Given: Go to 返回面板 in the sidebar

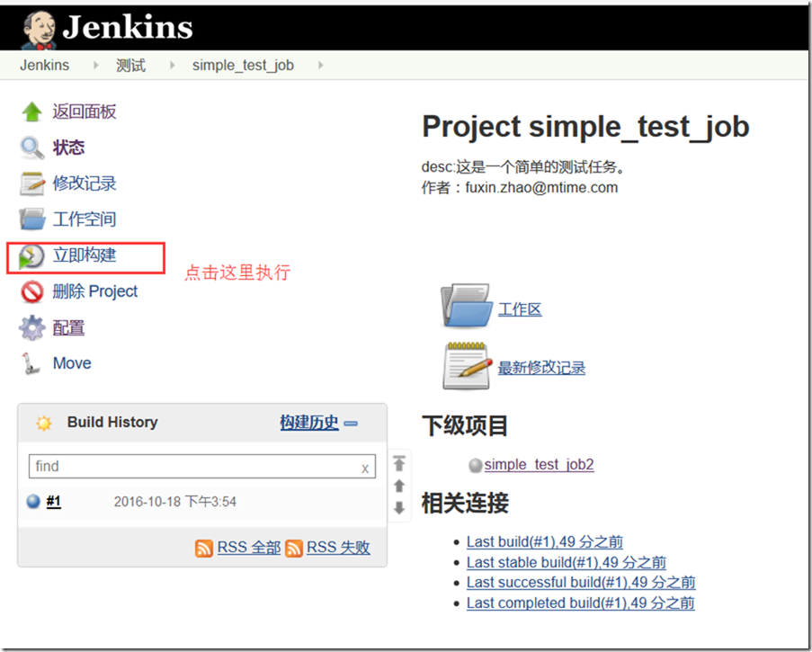Looking at the screenshot, I should pyautogui.click(x=85, y=112).
